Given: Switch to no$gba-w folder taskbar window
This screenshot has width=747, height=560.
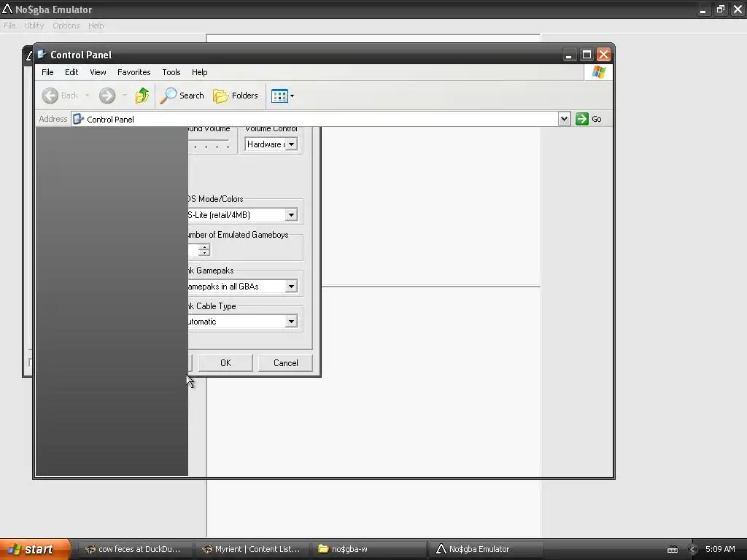Looking at the screenshot, I should coord(370,549).
